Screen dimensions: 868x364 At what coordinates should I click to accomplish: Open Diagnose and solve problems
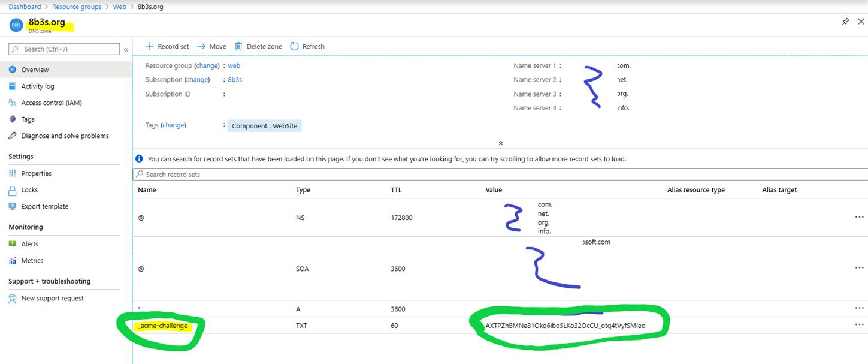[65, 136]
